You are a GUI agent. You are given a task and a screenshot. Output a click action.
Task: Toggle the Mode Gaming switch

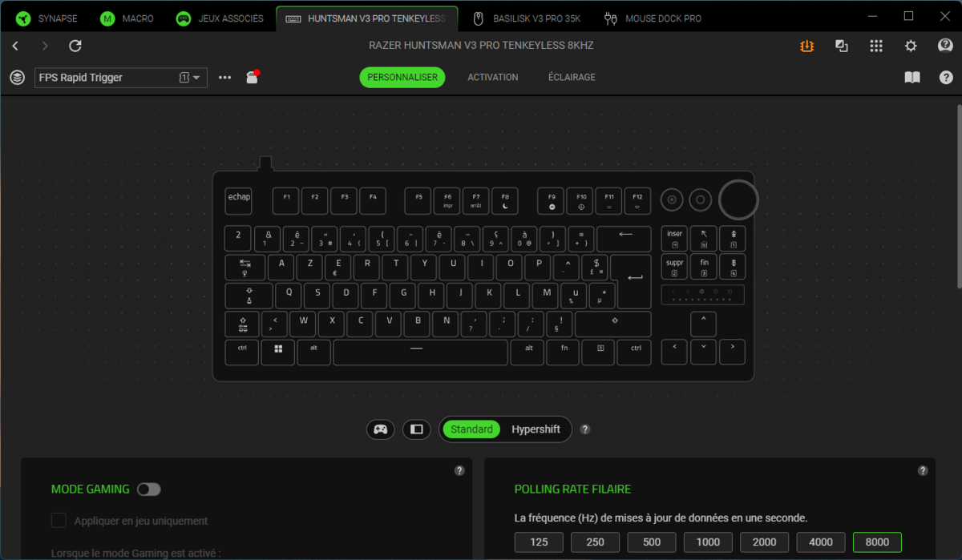click(148, 489)
